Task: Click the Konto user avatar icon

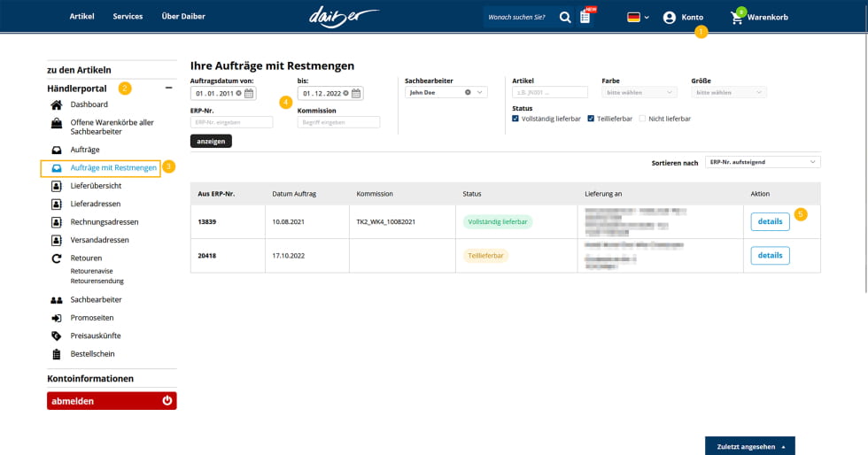Action: tap(670, 18)
